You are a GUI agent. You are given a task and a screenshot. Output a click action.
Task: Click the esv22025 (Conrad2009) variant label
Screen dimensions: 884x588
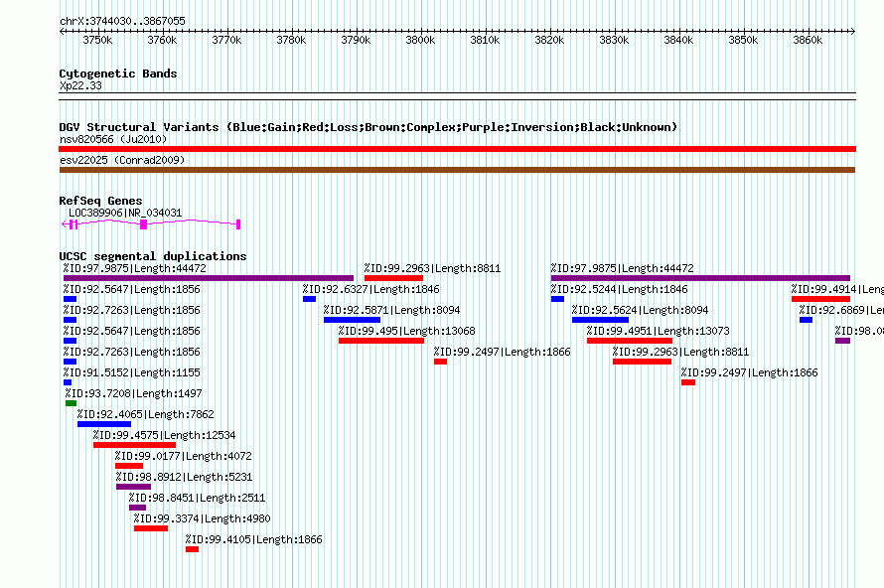[x=122, y=160]
